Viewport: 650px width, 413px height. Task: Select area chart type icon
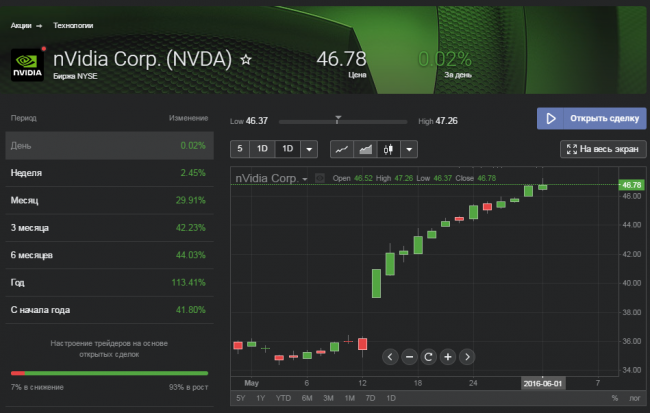[365, 149]
